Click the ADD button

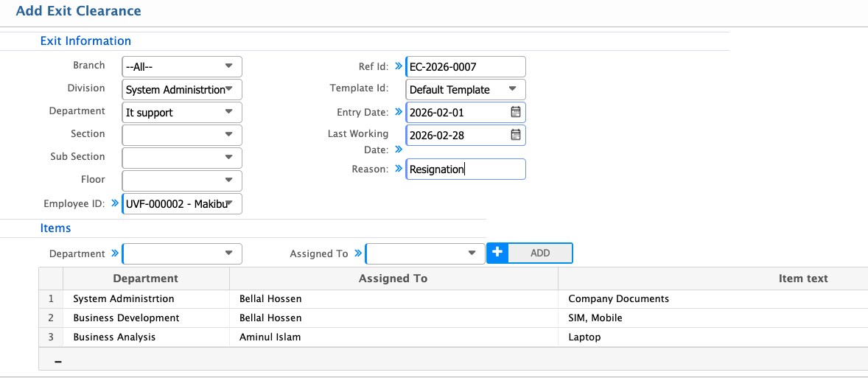pos(540,253)
